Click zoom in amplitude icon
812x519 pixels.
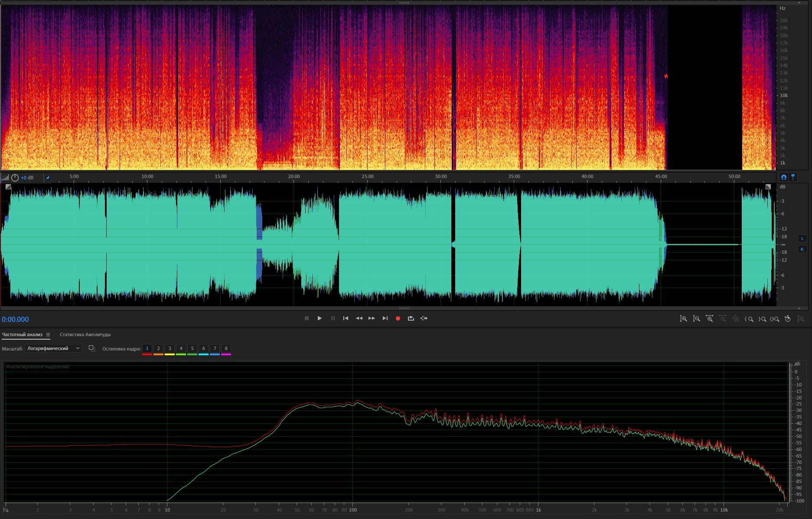point(683,319)
